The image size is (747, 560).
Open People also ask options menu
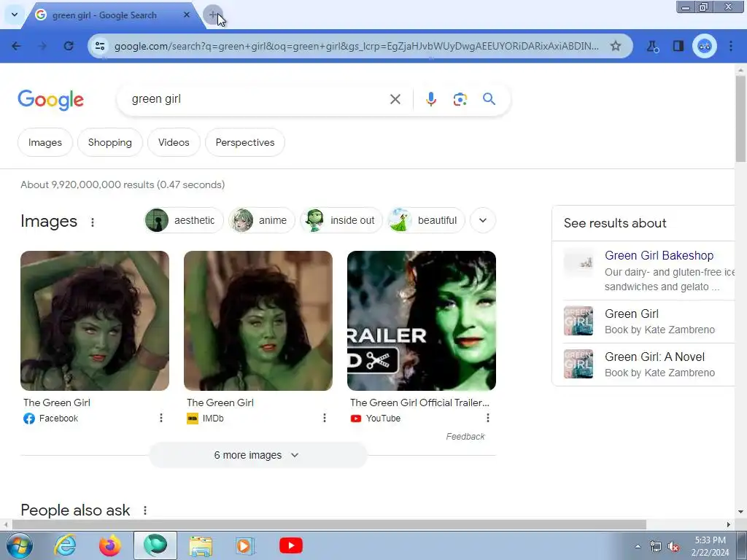pos(145,510)
